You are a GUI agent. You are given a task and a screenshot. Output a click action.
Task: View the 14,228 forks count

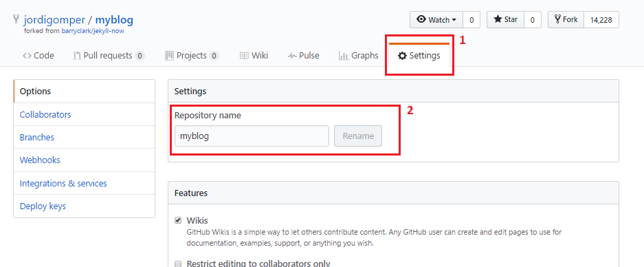click(601, 19)
